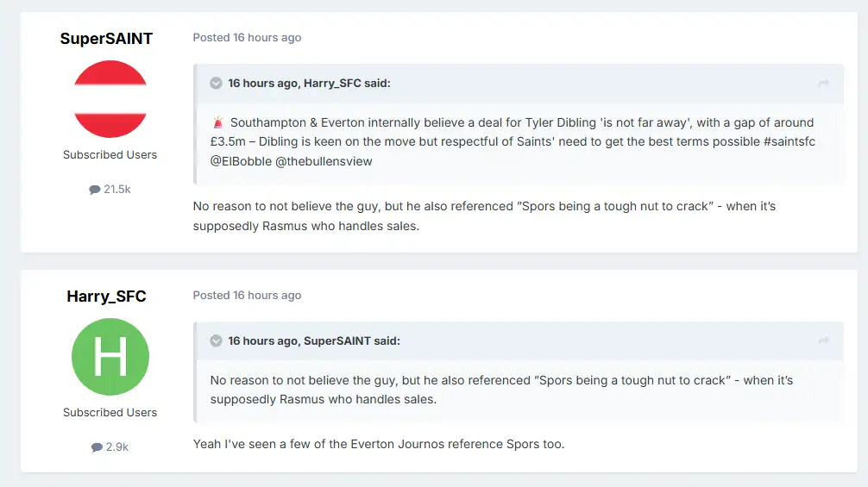Open SuperSAINT's avatar image
868x487 pixels.
[x=110, y=99]
